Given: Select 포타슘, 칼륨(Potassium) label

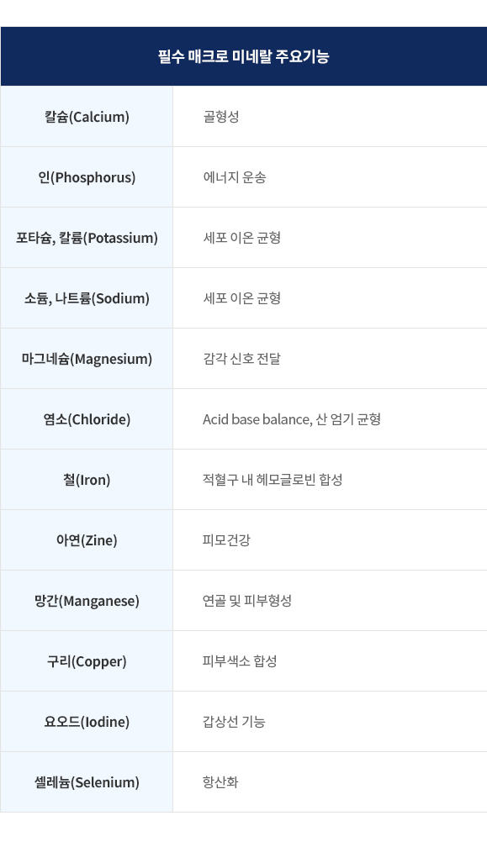Looking at the screenshot, I should [87, 238].
